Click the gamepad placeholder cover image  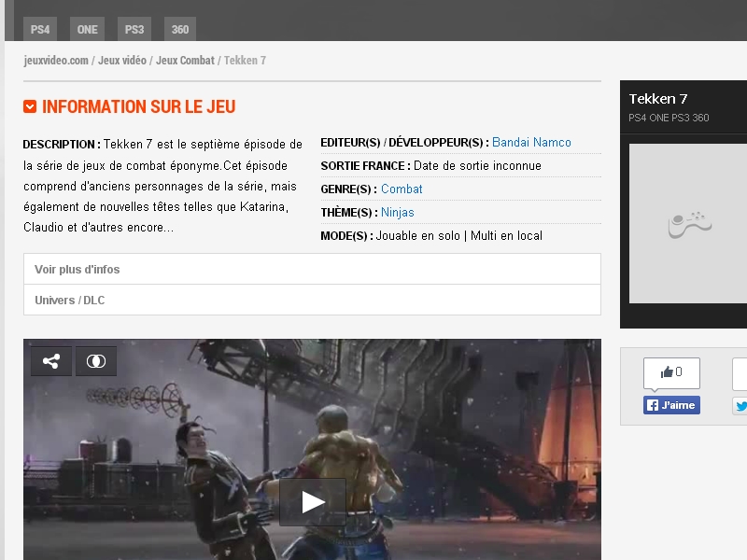688,223
